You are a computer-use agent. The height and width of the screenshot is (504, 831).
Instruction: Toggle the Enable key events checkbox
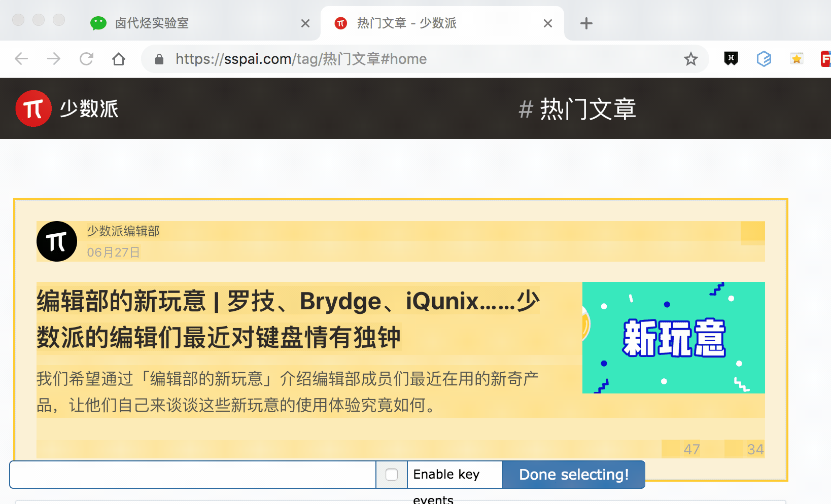[x=392, y=475]
